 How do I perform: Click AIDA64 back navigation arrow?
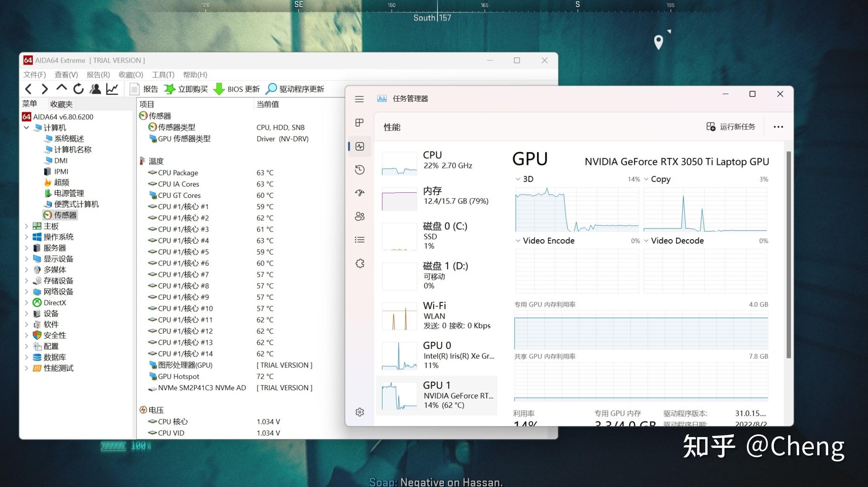pos(28,89)
